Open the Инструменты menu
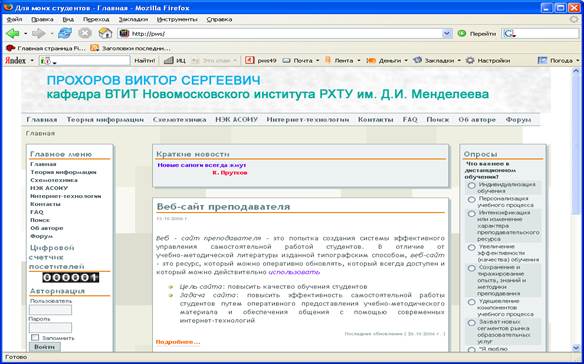 coord(177,19)
